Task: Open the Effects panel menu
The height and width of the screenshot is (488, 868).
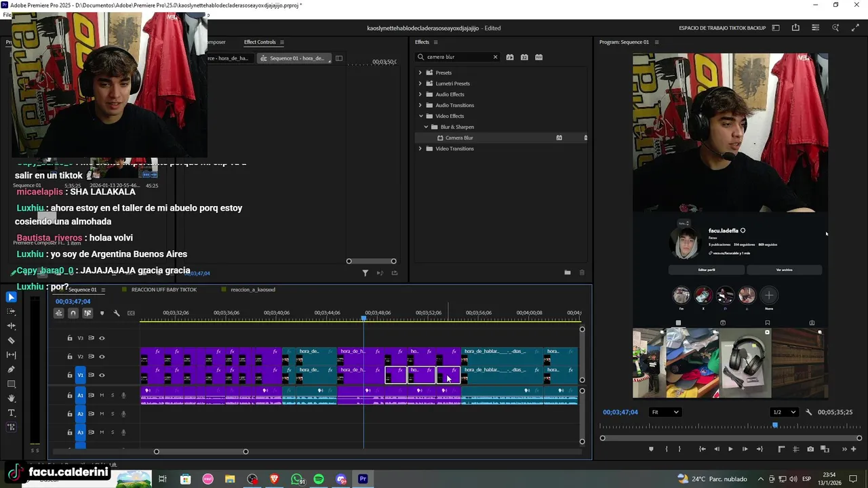Action: point(436,42)
